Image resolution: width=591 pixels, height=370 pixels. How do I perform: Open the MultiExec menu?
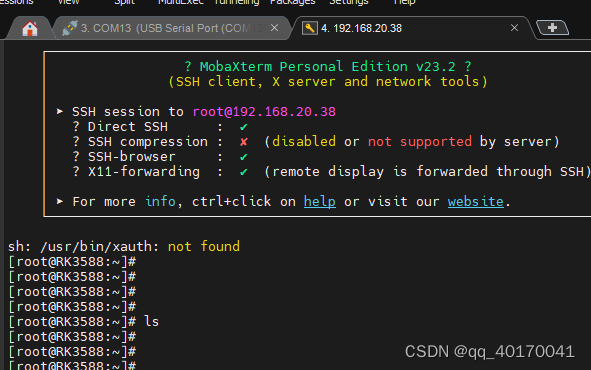pos(181,2)
